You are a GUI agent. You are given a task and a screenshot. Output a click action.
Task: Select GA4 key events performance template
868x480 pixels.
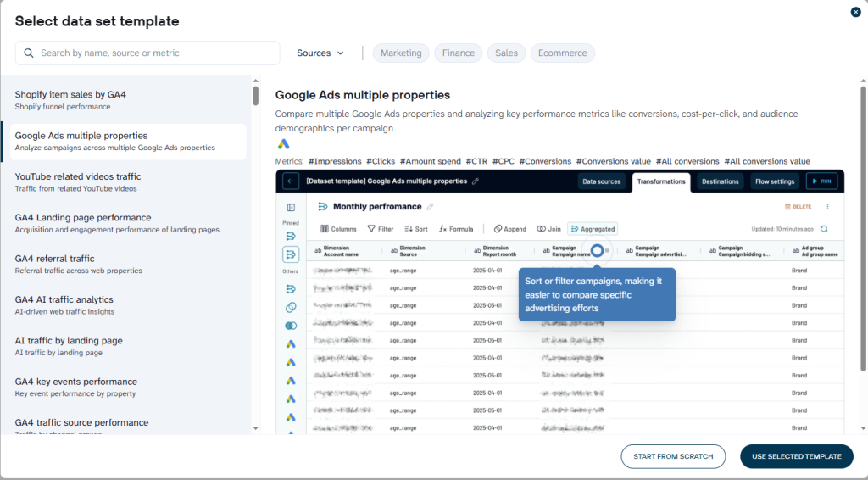click(128, 387)
